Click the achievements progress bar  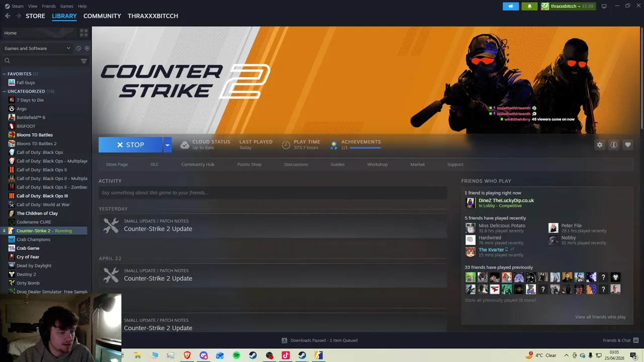[365, 148]
